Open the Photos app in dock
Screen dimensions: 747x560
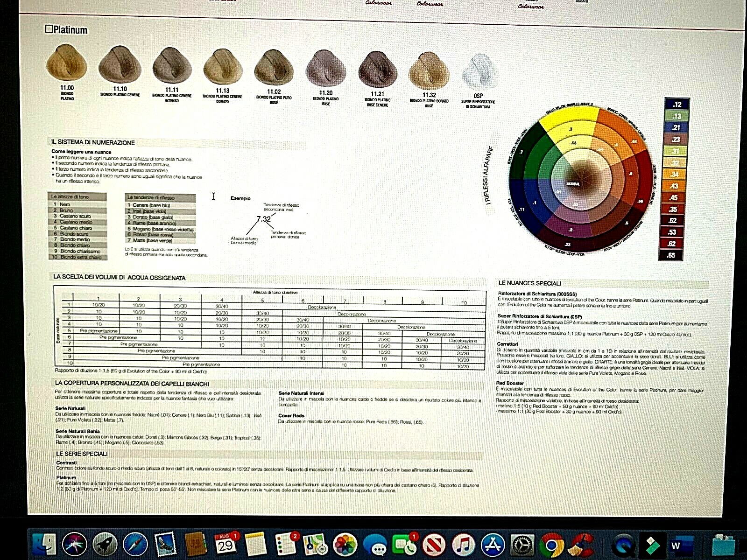pyautogui.click(x=345, y=545)
